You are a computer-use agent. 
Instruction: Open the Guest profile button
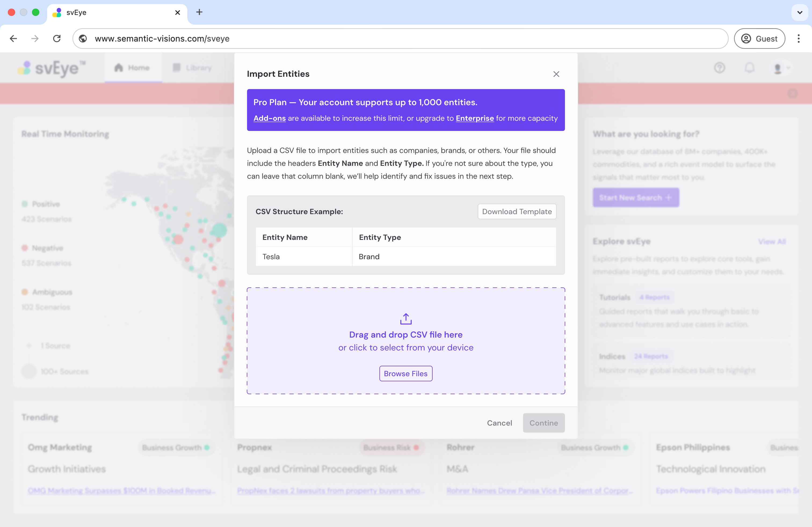(759, 39)
